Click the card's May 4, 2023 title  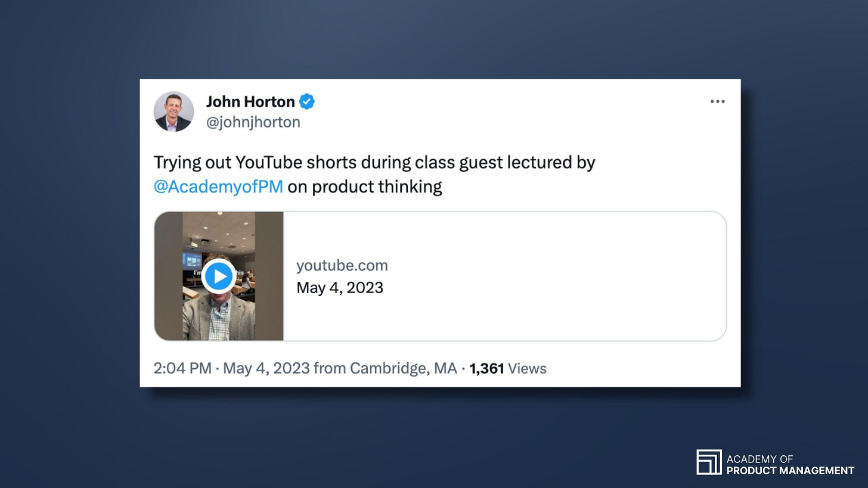click(x=340, y=288)
